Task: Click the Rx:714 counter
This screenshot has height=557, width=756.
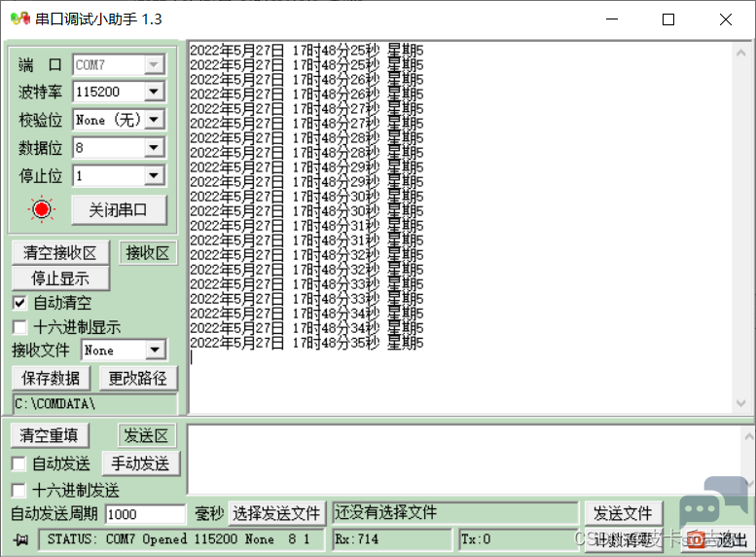Action: 392,539
